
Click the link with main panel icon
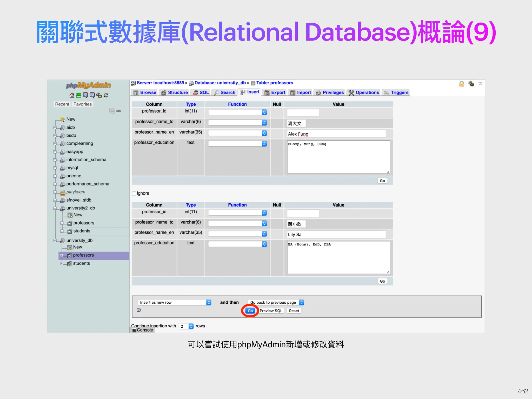tap(119, 111)
